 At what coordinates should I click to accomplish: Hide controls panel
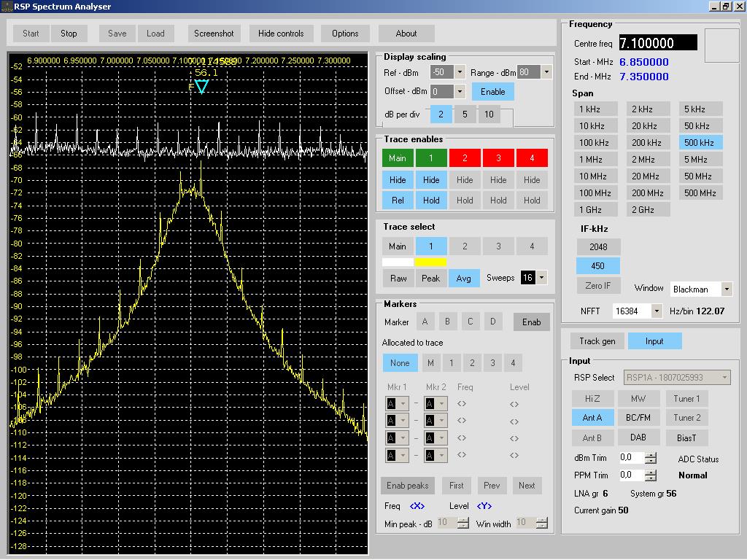click(281, 34)
